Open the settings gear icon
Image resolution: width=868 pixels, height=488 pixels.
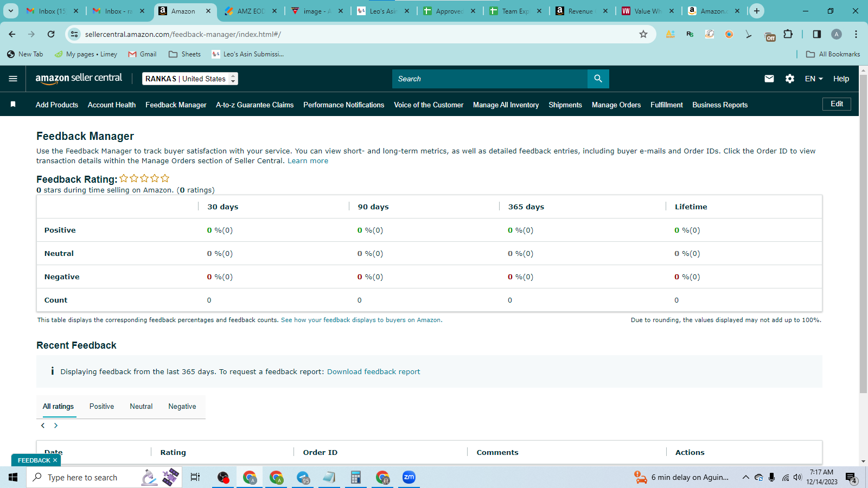(x=790, y=79)
